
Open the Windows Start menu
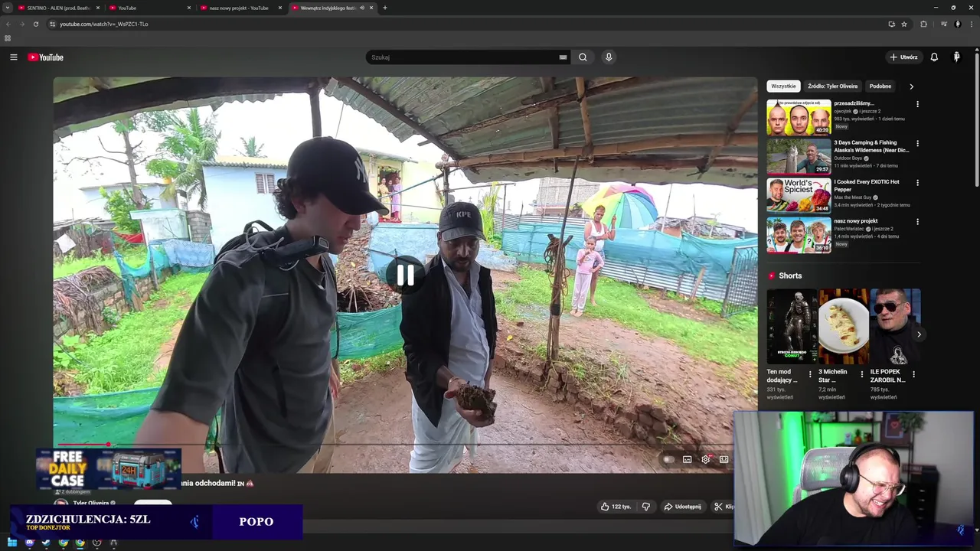coord(12,543)
